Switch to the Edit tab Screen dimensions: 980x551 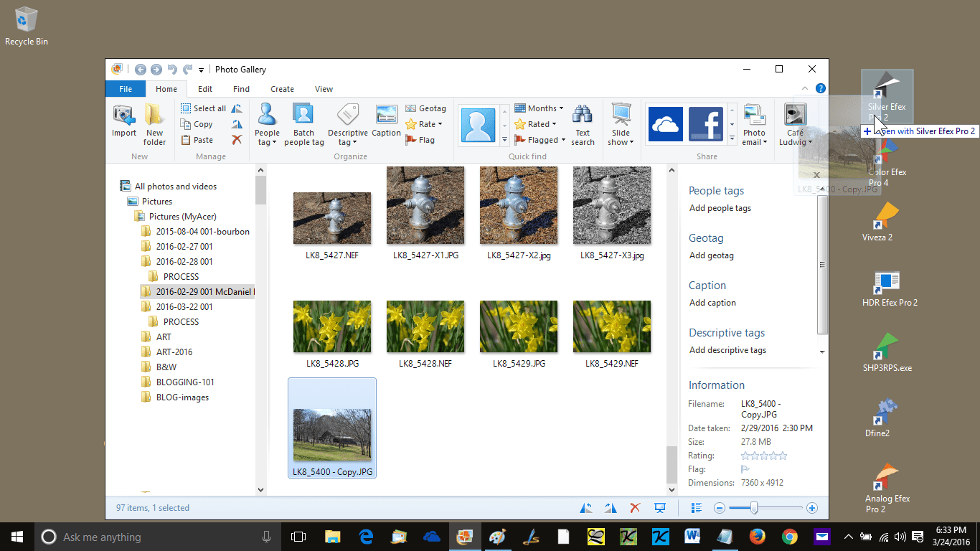coord(205,89)
